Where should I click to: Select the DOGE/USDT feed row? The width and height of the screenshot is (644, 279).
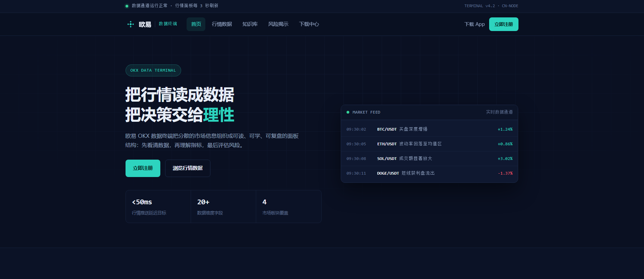click(429, 173)
